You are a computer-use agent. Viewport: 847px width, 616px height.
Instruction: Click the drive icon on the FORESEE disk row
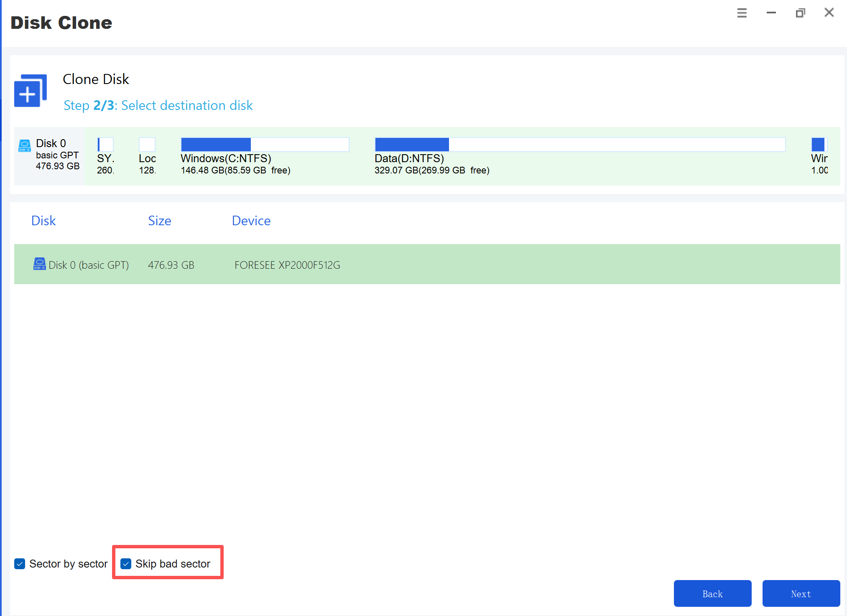pyautogui.click(x=39, y=264)
